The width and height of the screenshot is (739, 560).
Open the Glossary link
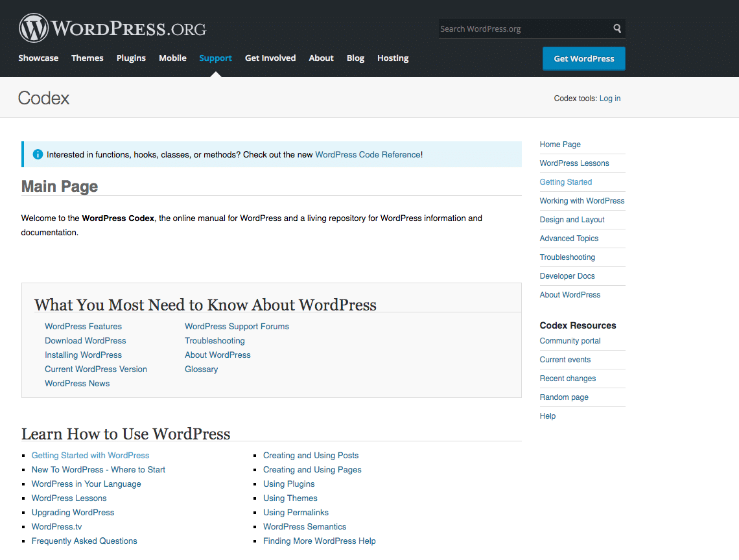(201, 369)
